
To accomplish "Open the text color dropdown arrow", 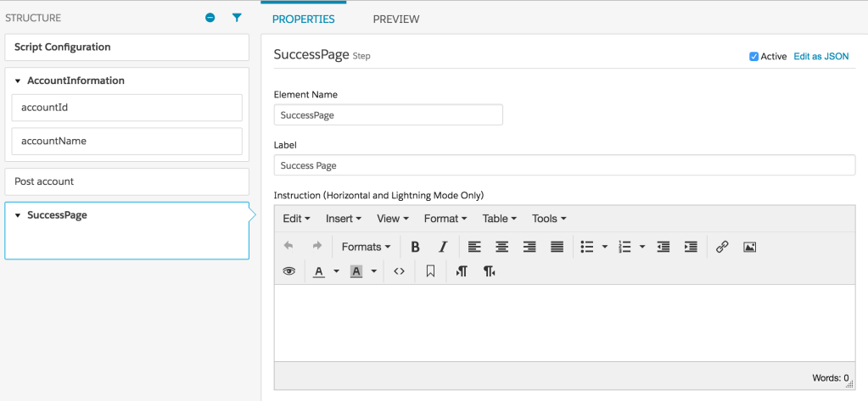I will tap(336, 271).
